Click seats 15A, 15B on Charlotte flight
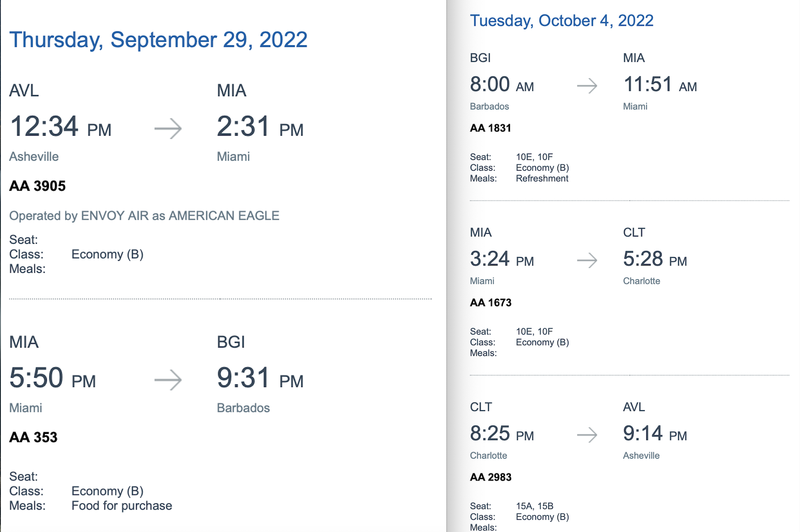Viewport: 800px width, 532px height. (x=534, y=506)
